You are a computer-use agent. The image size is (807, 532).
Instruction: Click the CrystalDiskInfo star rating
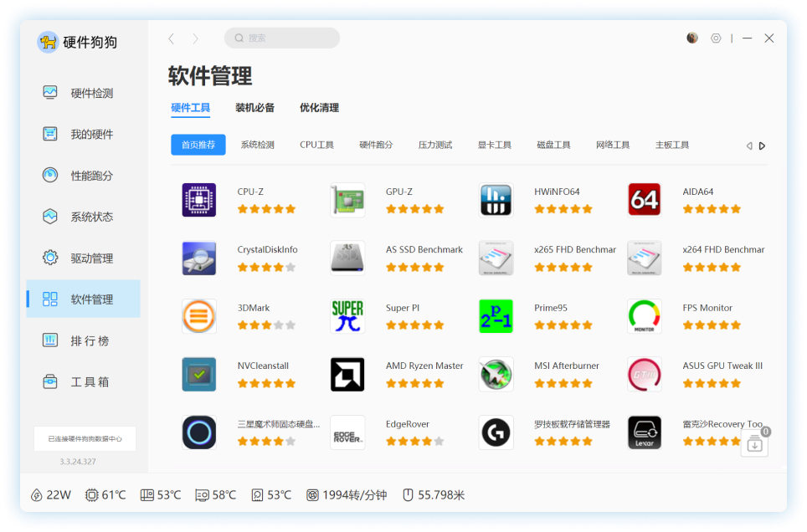[266, 268]
